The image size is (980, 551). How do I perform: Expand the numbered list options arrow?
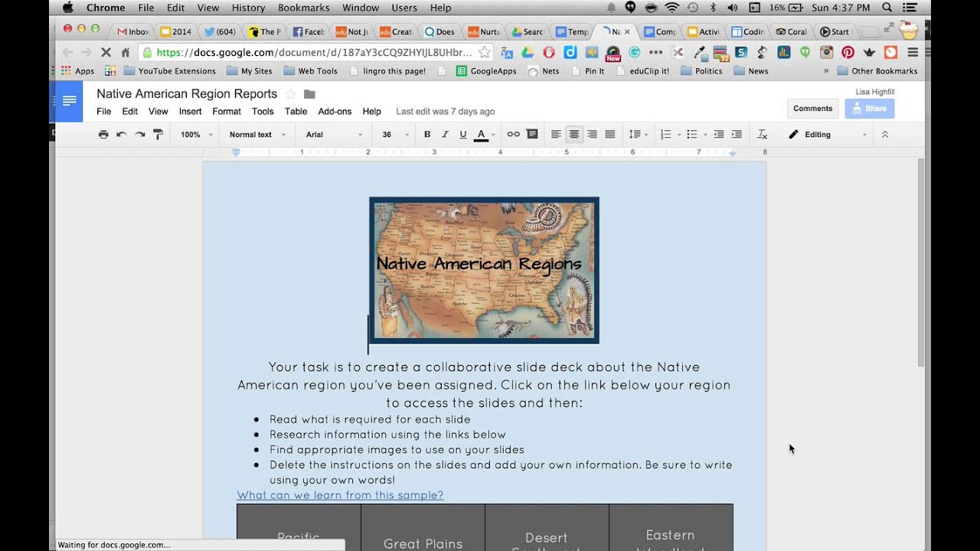point(678,135)
